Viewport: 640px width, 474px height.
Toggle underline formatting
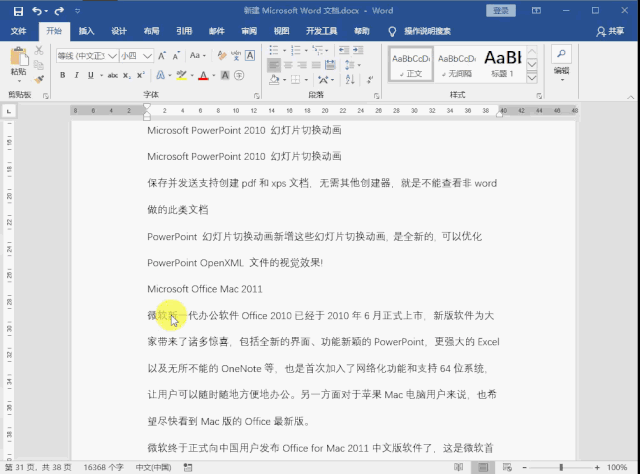pos(91,76)
